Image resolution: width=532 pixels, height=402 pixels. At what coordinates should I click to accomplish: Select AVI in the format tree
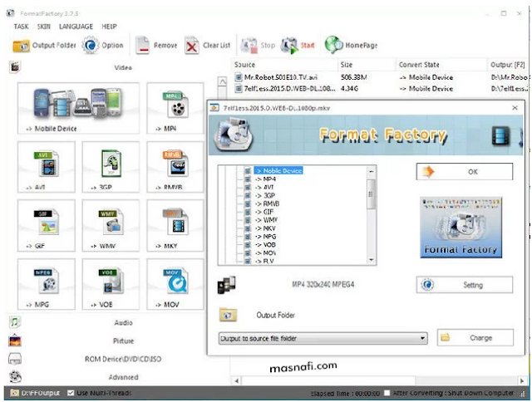tap(264, 187)
